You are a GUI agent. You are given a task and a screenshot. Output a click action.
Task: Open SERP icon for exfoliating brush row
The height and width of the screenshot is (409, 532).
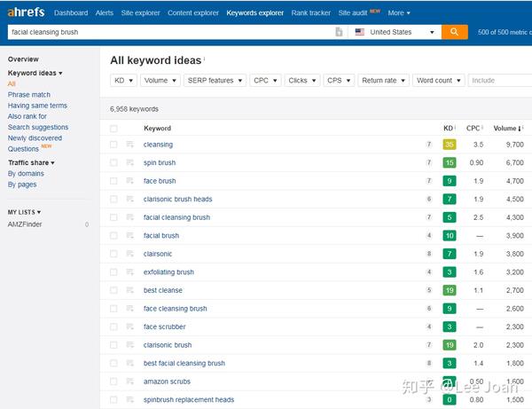130,271
